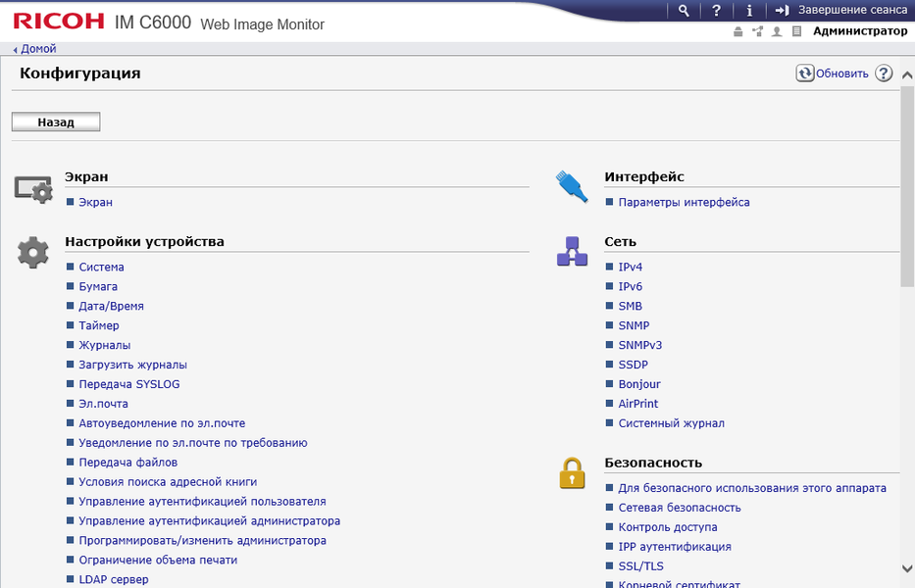915x588 pixels.
Task: Open Программировать/изменить администратора link
Action: click(202, 541)
